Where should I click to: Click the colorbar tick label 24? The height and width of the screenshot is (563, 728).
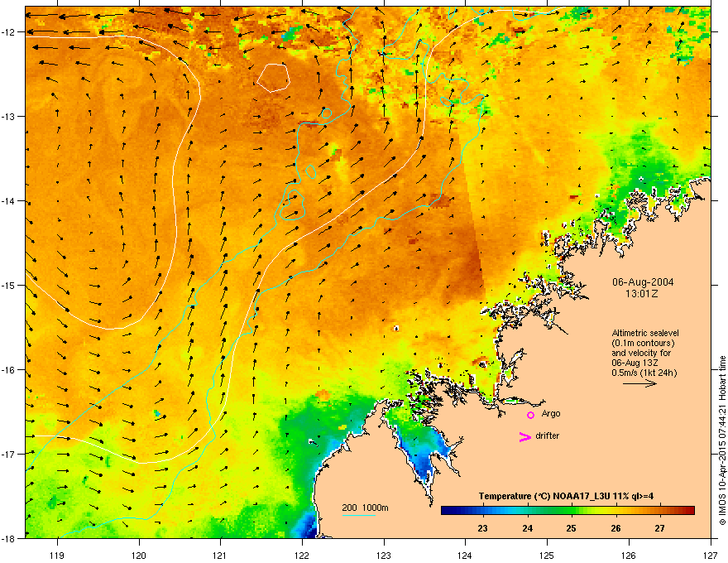(528, 528)
